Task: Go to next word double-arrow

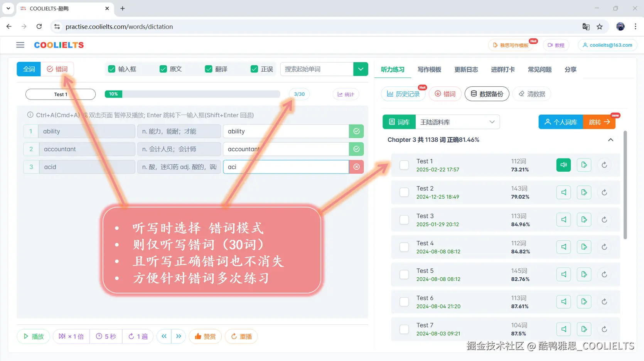Action: tap(179, 336)
